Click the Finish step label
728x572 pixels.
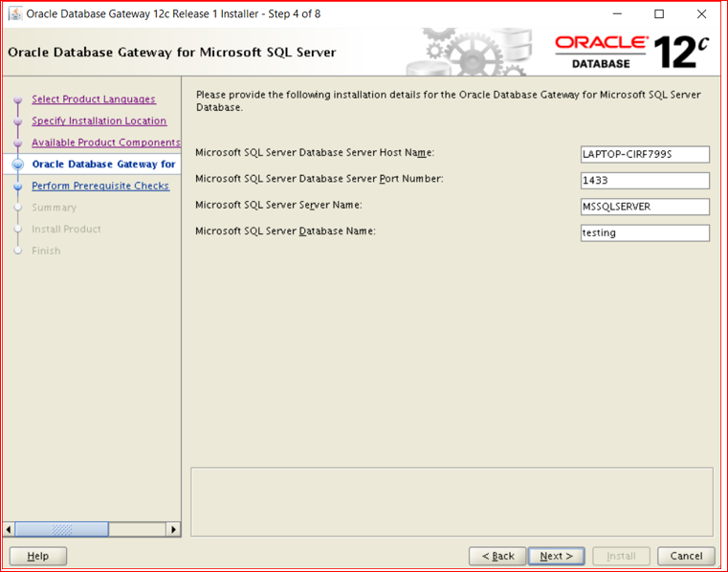tap(46, 251)
